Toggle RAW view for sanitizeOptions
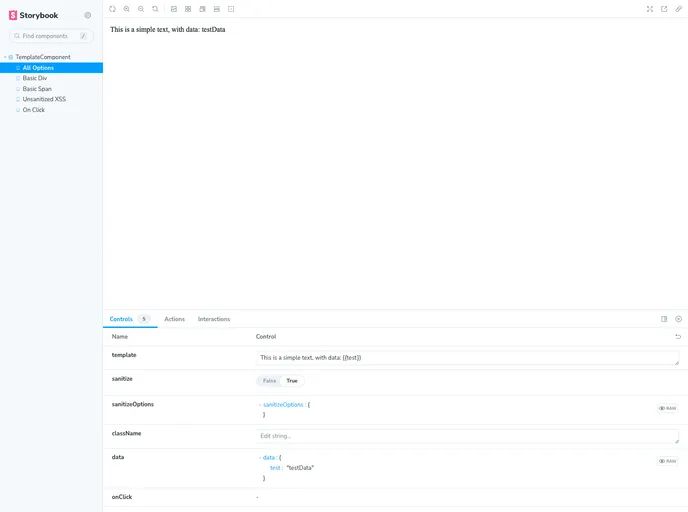The image size is (688, 512). pos(667,408)
